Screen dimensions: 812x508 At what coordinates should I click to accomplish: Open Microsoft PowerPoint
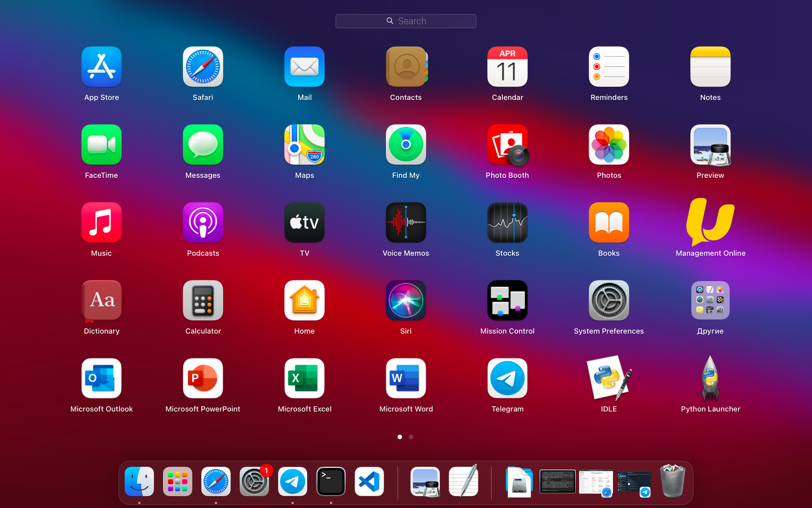coord(203,379)
